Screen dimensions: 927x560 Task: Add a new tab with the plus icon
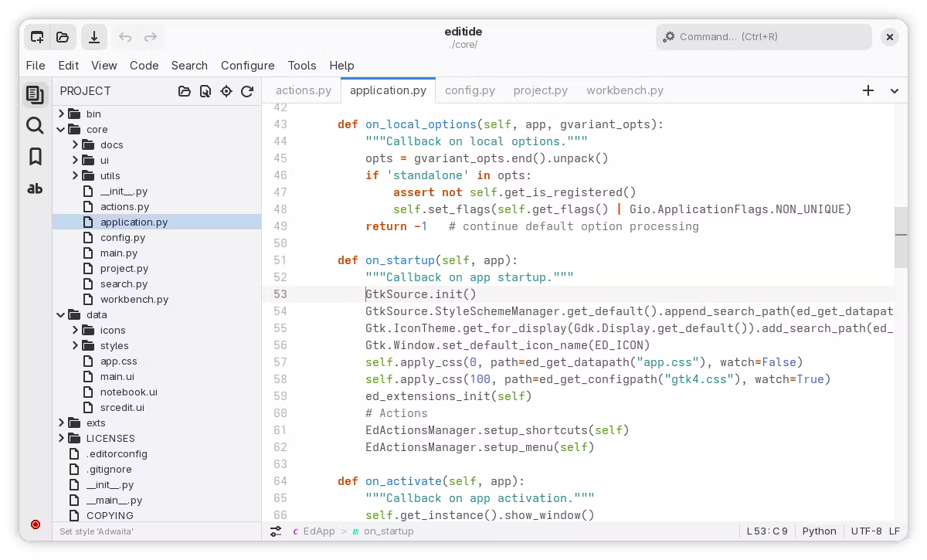(x=868, y=90)
